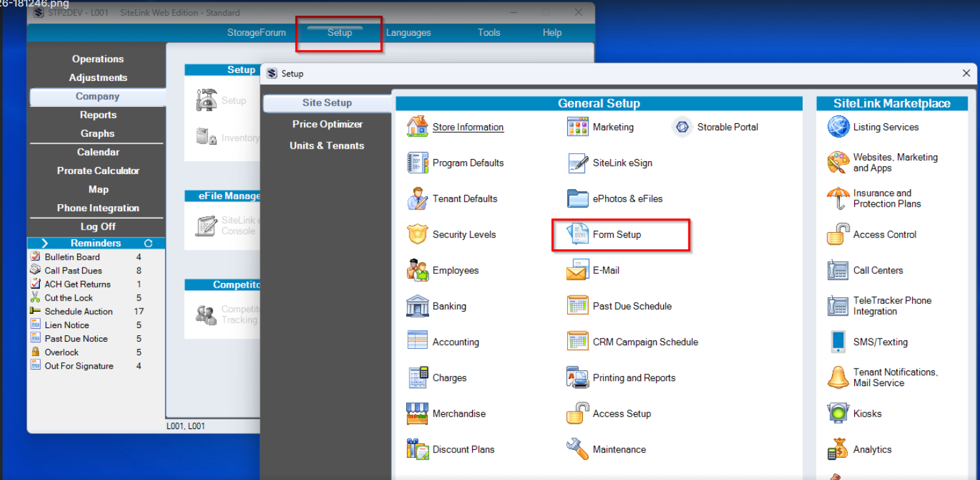Click Log Off in sidebar

click(98, 226)
